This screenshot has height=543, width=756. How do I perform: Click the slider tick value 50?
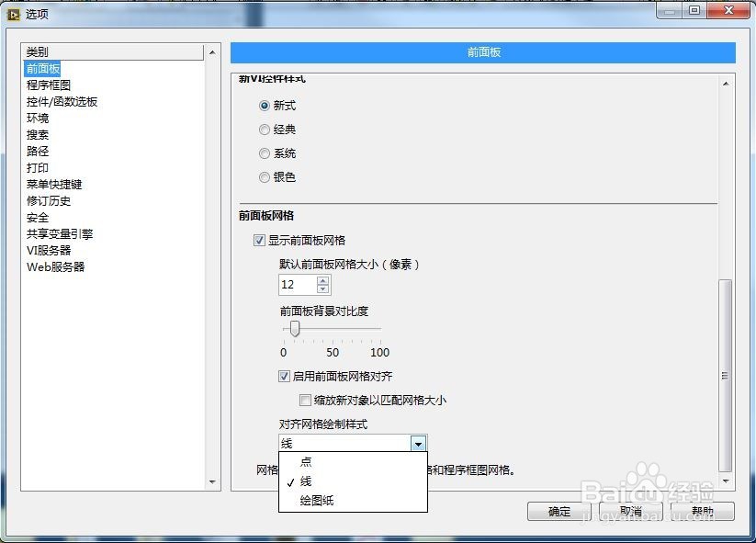click(333, 353)
